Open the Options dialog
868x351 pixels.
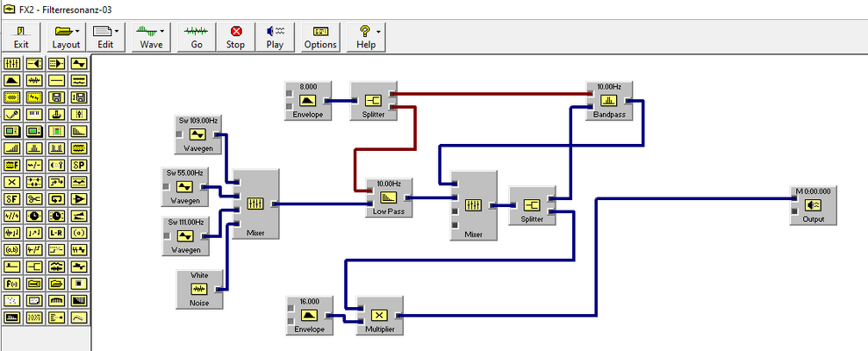(320, 37)
